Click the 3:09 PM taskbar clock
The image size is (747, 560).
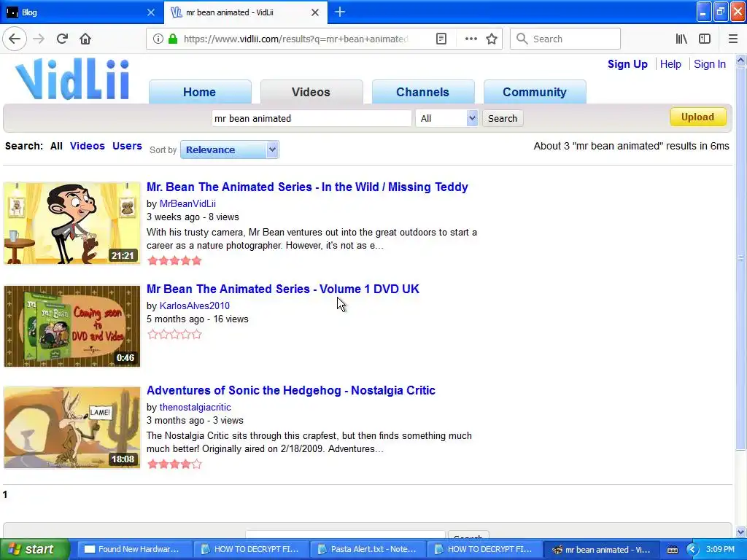(x=720, y=549)
